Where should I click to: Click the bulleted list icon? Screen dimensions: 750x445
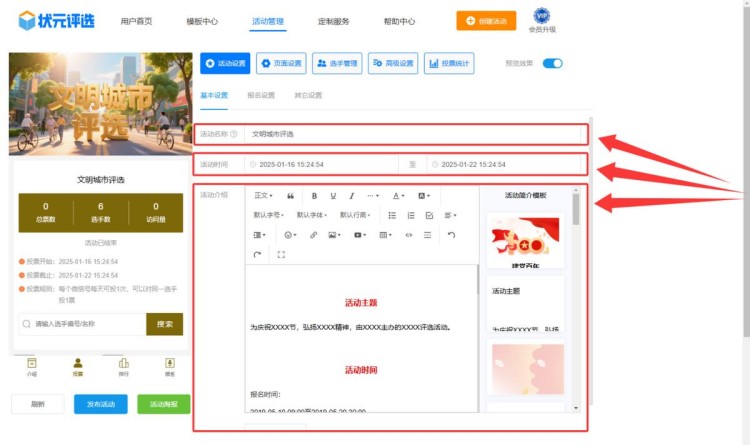click(392, 215)
